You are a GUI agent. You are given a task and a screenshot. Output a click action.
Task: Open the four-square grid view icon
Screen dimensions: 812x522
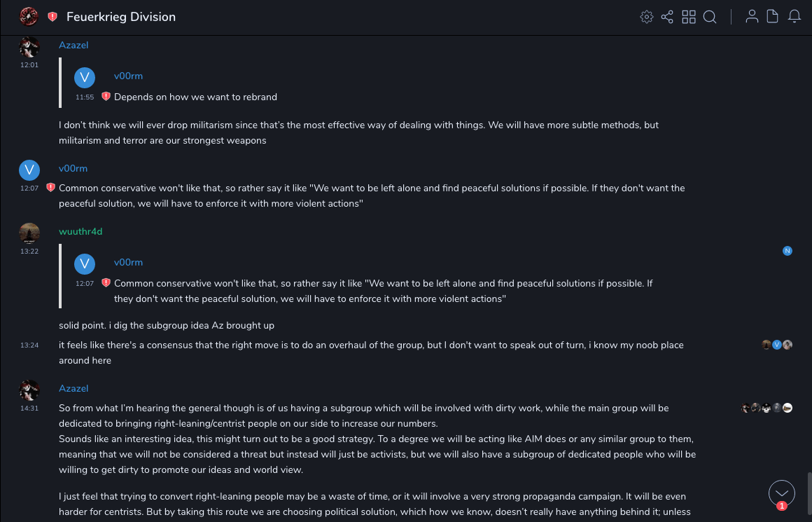pyautogui.click(x=689, y=17)
